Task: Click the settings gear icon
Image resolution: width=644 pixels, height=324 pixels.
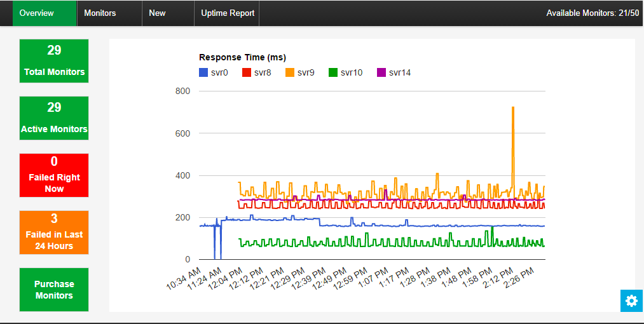Action: [x=631, y=301]
